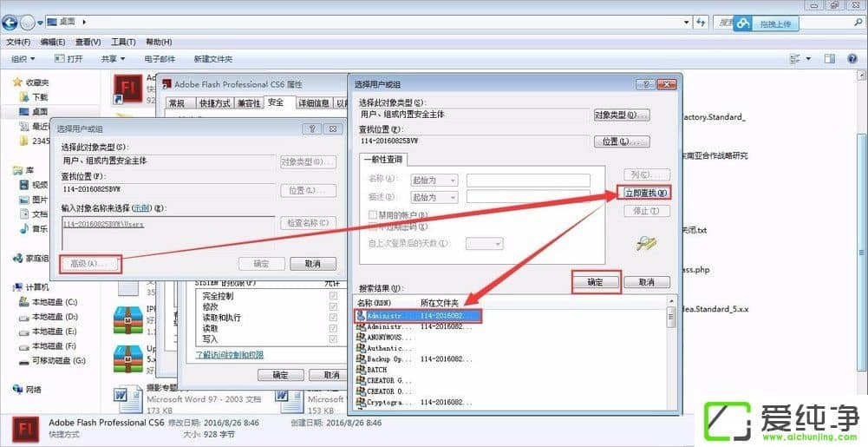Open 可移动磁盘 (G:) drive

[52, 360]
